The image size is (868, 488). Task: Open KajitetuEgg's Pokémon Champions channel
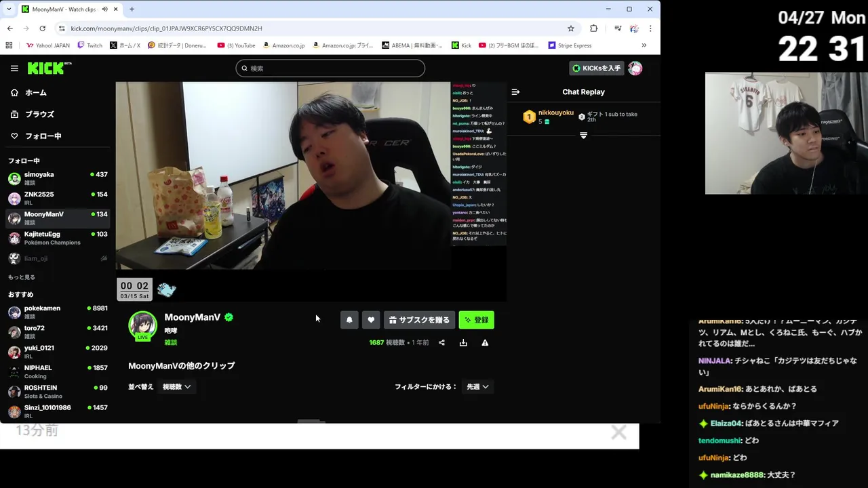(58, 238)
